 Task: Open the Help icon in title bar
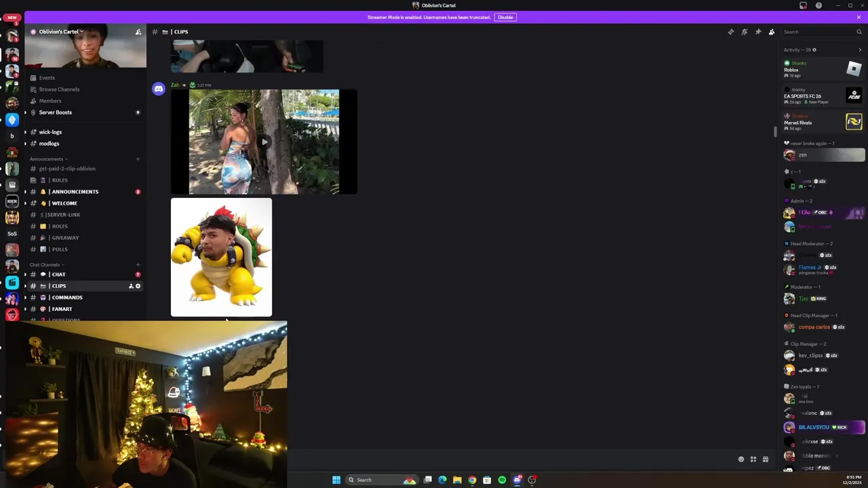coord(818,5)
